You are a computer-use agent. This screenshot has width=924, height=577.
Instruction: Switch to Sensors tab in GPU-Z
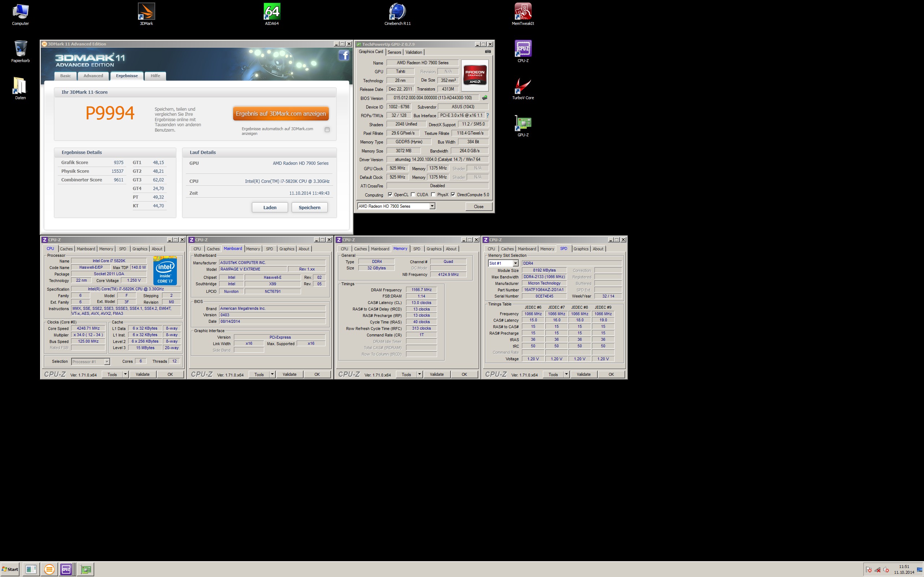[395, 52]
